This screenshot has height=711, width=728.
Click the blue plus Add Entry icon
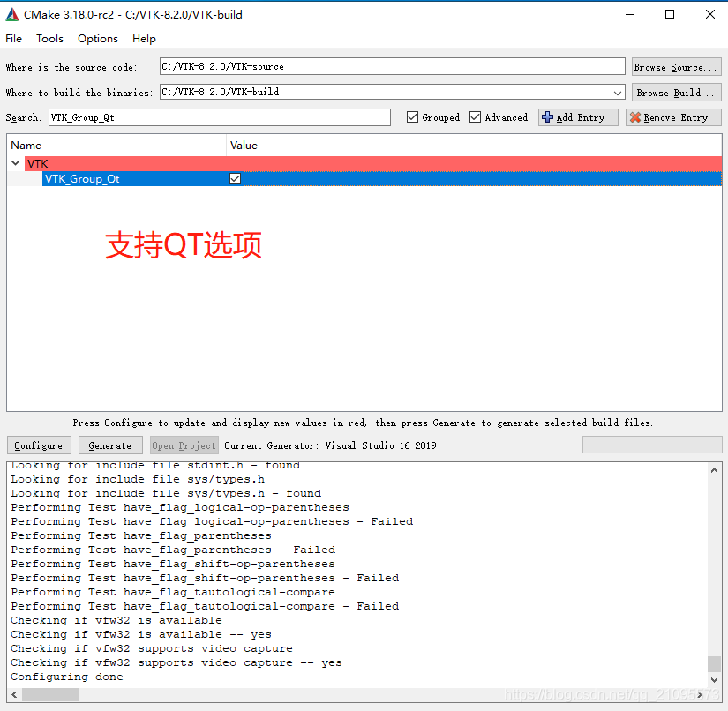[x=548, y=117]
